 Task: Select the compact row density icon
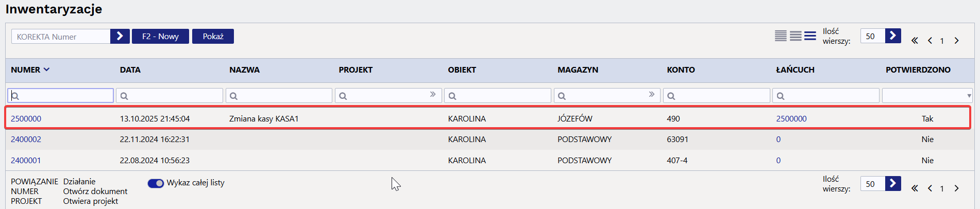tap(781, 36)
